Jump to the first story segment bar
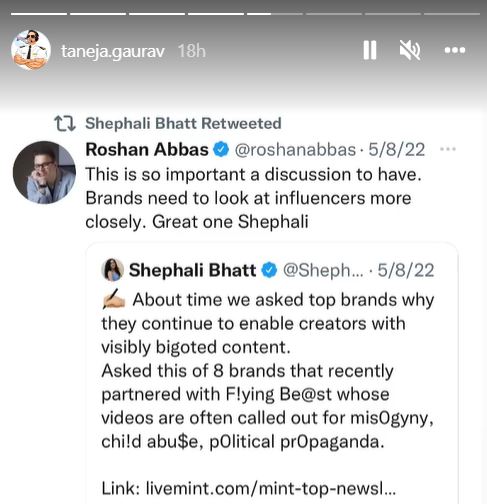Viewport: 487px width, 504px height. pos(39,14)
